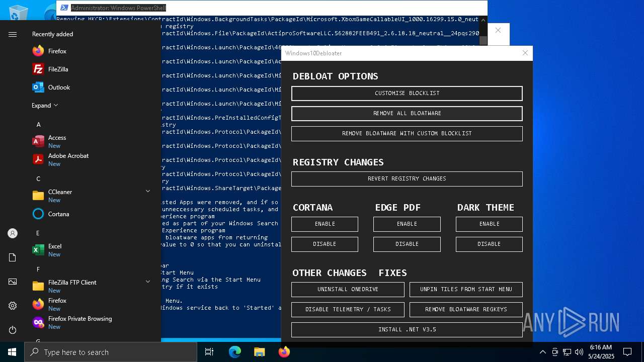Click the Windows Start button
The image size is (644, 362).
coord(12,352)
